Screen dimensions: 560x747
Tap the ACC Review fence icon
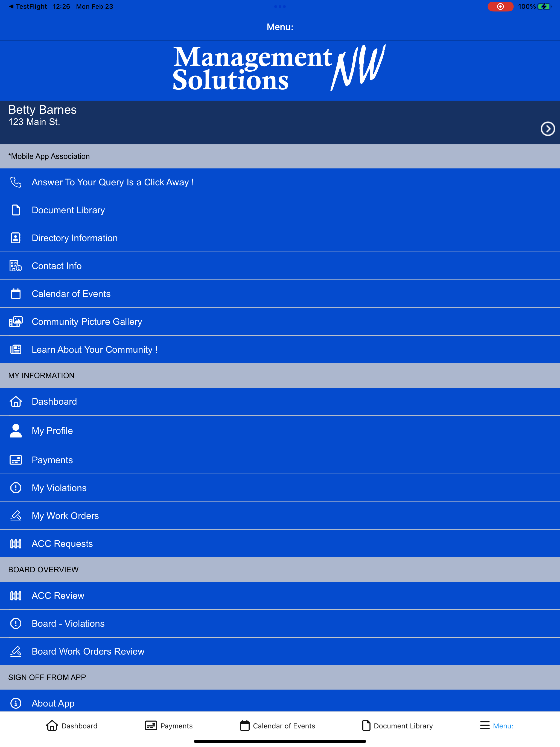coord(16,596)
